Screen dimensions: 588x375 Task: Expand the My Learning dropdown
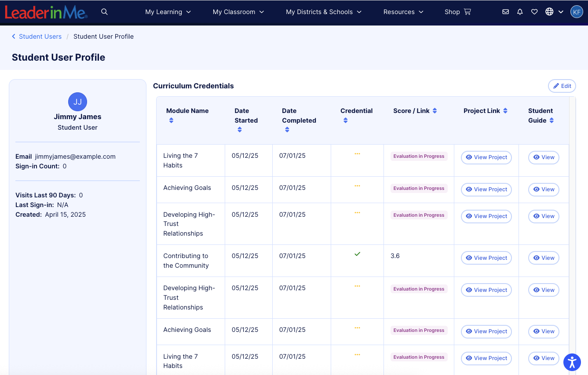(168, 12)
